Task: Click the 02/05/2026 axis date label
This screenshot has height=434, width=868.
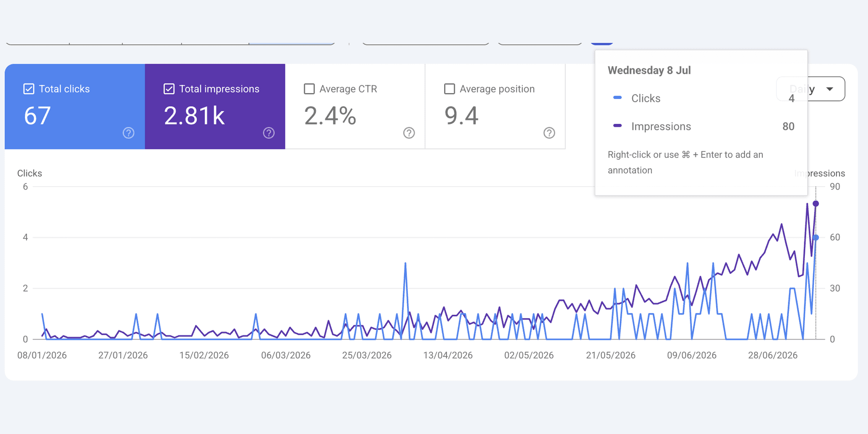Action: coord(529,355)
